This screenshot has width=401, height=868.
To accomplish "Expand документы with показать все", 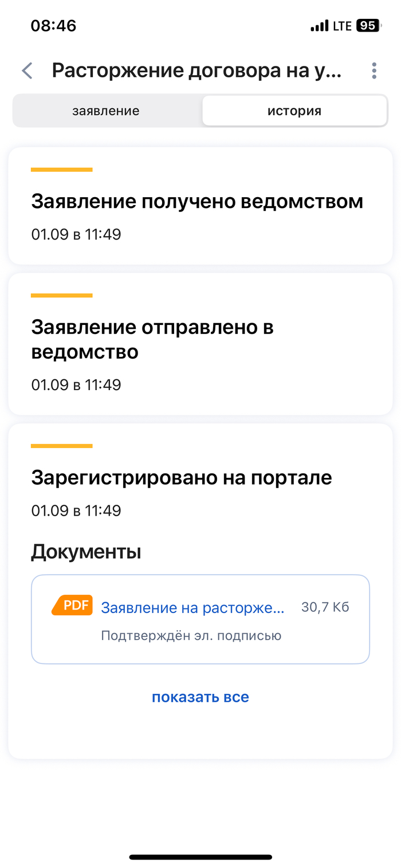I will [200, 697].
